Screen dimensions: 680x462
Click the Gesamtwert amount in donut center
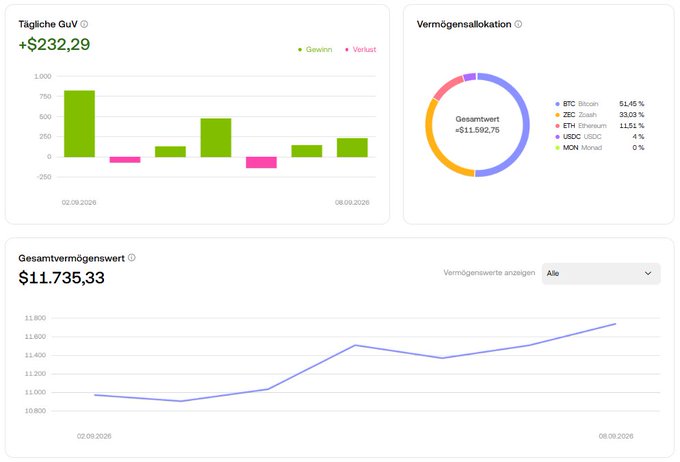coord(477,130)
